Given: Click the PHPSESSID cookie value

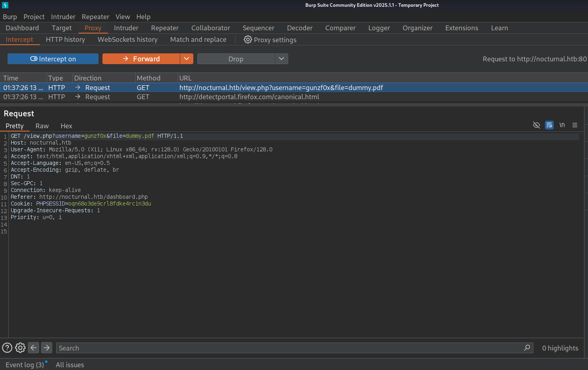Looking at the screenshot, I should (110, 204).
